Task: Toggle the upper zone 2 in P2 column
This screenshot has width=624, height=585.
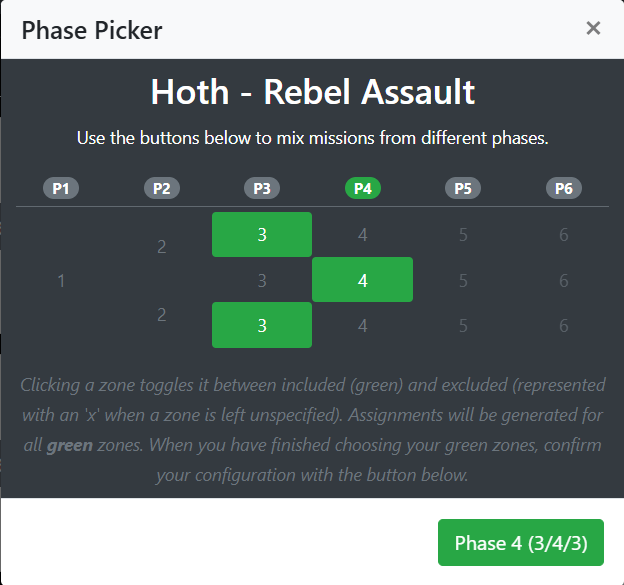Action: click(161, 246)
